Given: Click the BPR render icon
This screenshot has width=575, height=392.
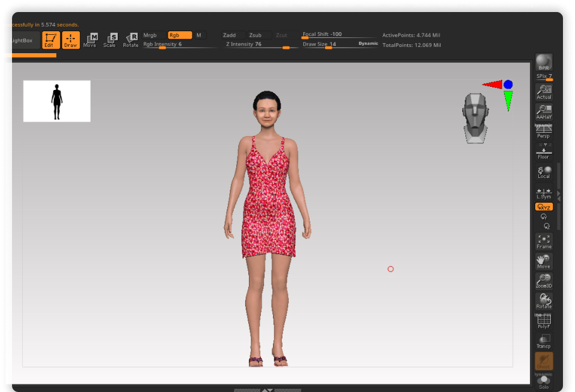Looking at the screenshot, I should (x=544, y=63).
